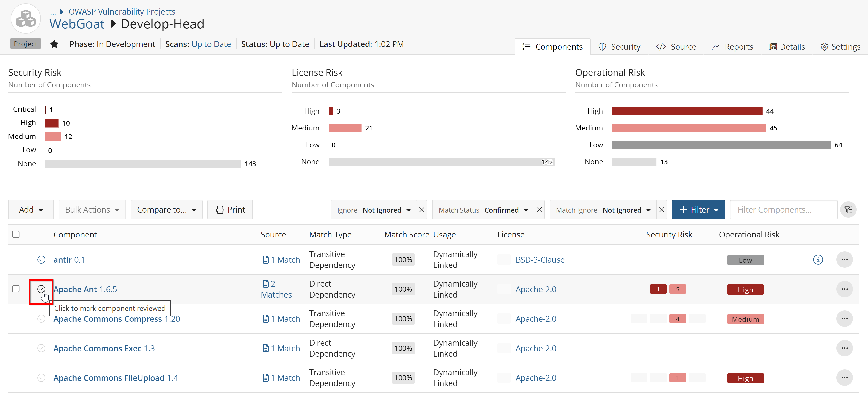Expand the blue Filter dropdown button
This screenshot has height=397, width=868.
point(698,210)
